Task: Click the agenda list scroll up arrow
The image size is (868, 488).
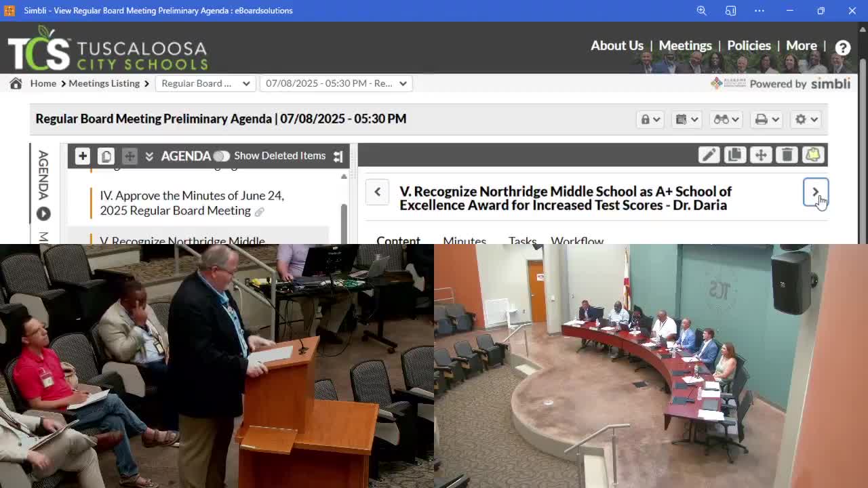Action: coord(344,176)
